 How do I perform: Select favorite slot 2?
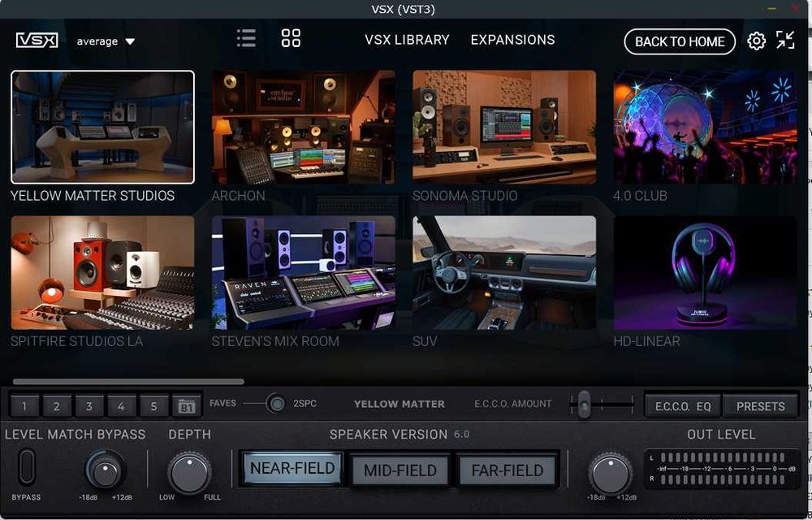57,406
